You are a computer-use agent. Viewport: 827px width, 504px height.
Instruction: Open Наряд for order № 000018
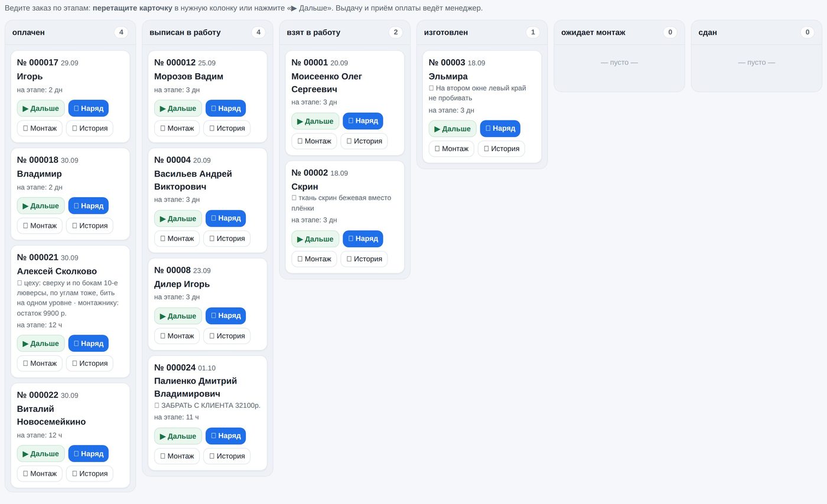tap(89, 205)
